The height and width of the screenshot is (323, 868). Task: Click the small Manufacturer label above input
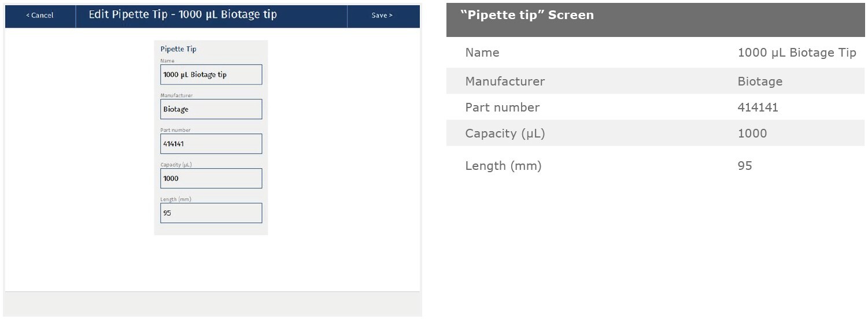[x=176, y=95]
